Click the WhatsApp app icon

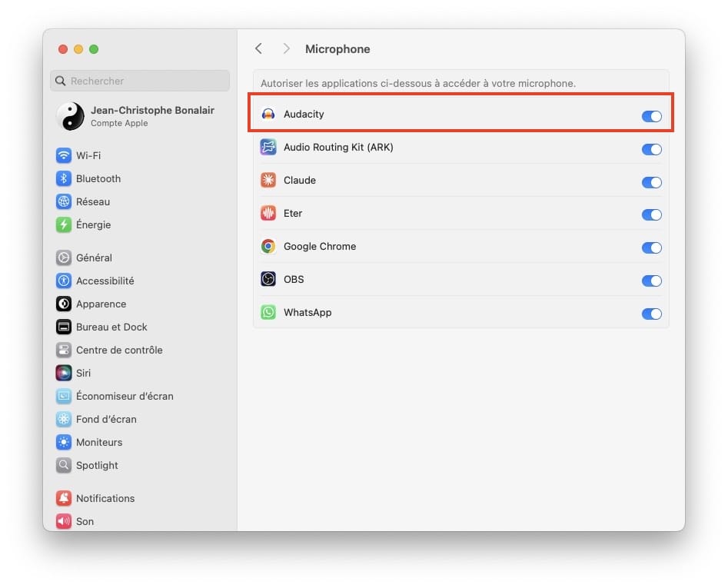[268, 312]
